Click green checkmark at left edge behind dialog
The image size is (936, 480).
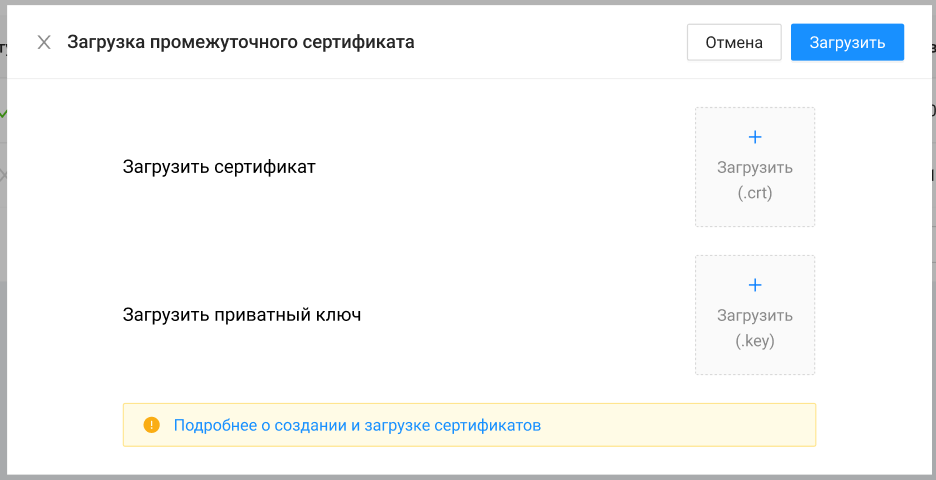pyautogui.click(x=3, y=113)
